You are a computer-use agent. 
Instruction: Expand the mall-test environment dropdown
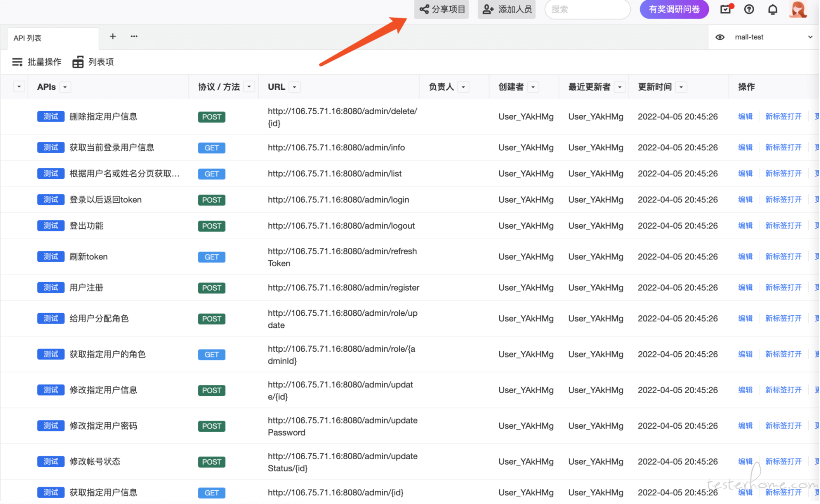pyautogui.click(x=811, y=37)
